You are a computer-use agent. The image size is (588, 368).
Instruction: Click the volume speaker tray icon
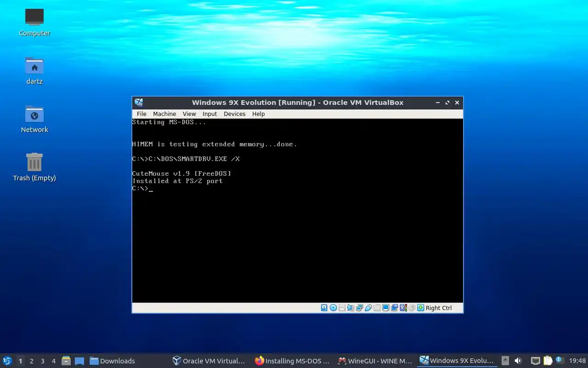coord(518,361)
